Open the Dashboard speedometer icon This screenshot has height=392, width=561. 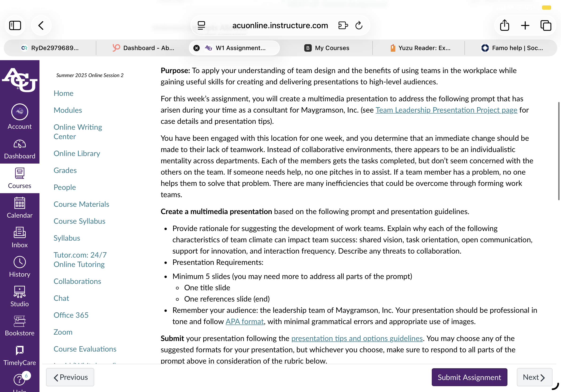click(19, 144)
